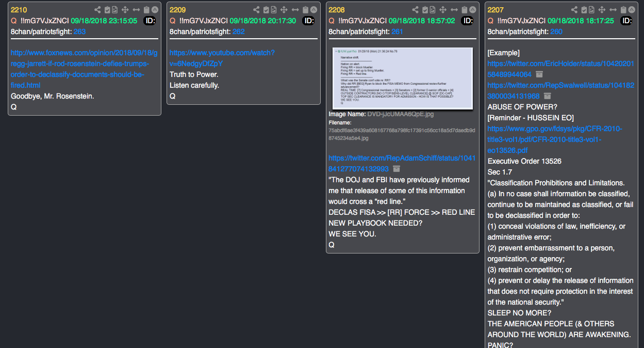This screenshot has height=348, width=644.
Task: Open the YouTube watch link in post 2209
Action: pyautogui.click(x=222, y=58)
